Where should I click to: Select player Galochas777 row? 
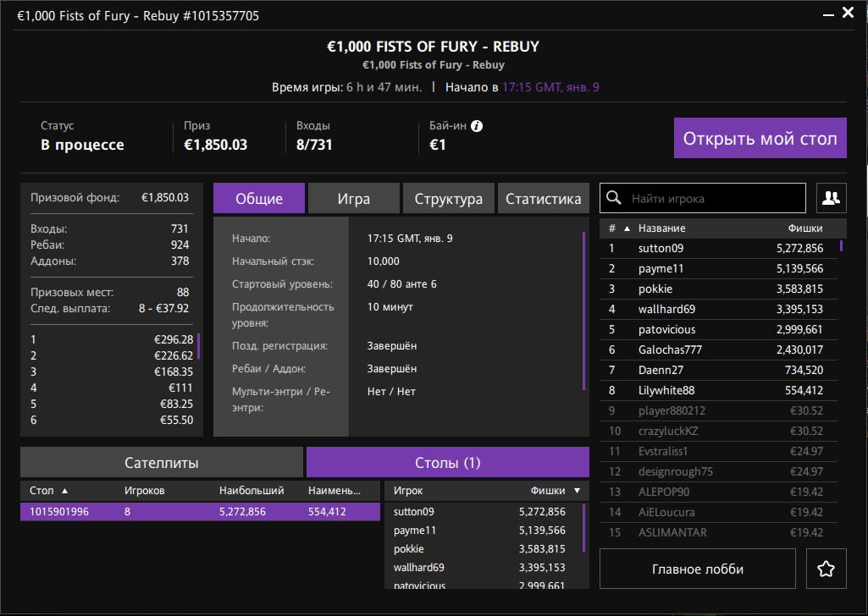(x=718, y=349)
